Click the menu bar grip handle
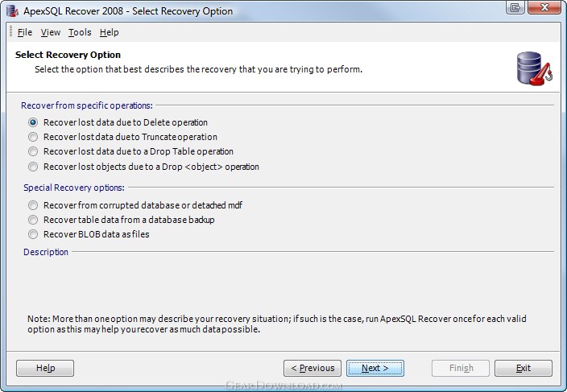This screenshot has width=567, height=392. tap(10, 31)
